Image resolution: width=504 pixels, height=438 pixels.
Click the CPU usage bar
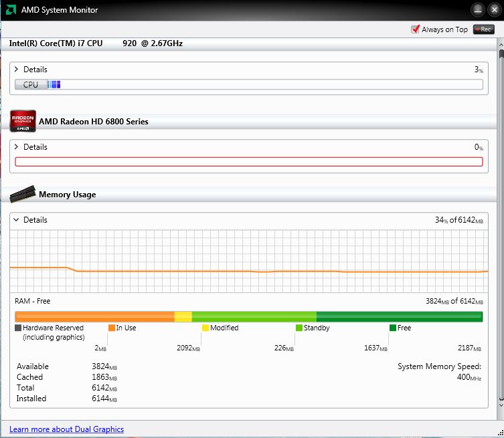pyautogui.click(x=249, y=84)
